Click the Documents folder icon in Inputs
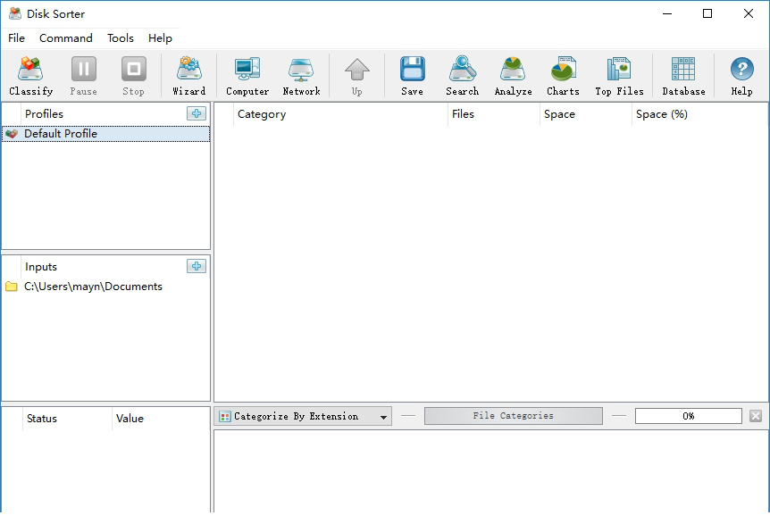This screenshot has width=770, height=532. [x=12, y=287]
